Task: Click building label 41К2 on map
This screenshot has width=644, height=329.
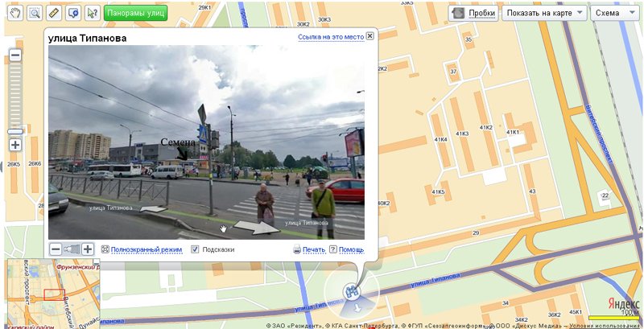Action: click(485, 128)
